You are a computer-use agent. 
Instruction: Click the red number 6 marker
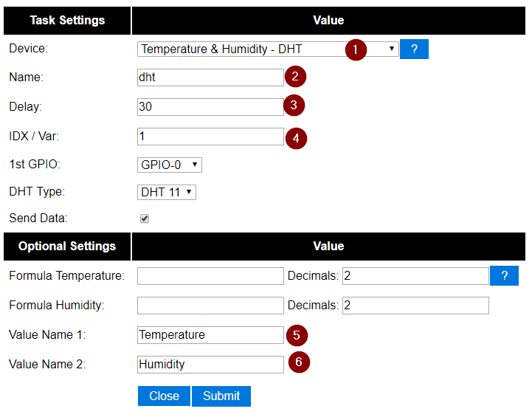(298, 363)
